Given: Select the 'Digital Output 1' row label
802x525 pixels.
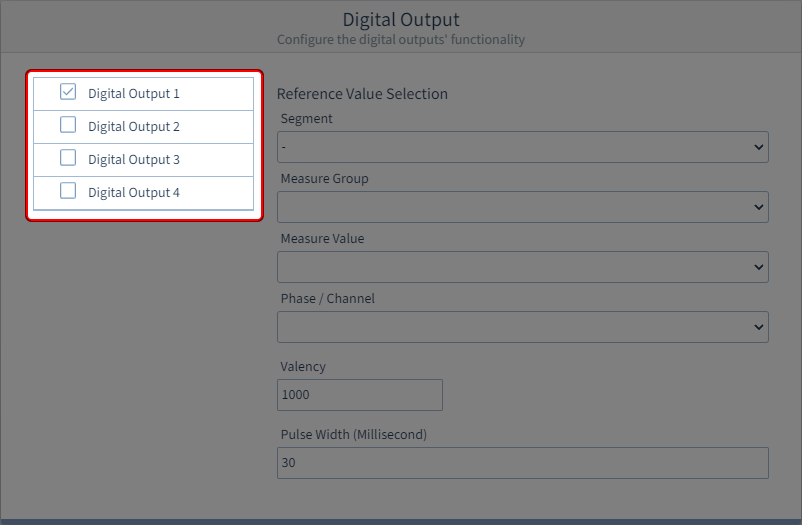Looking at the screenshot, I should (134, 94).
